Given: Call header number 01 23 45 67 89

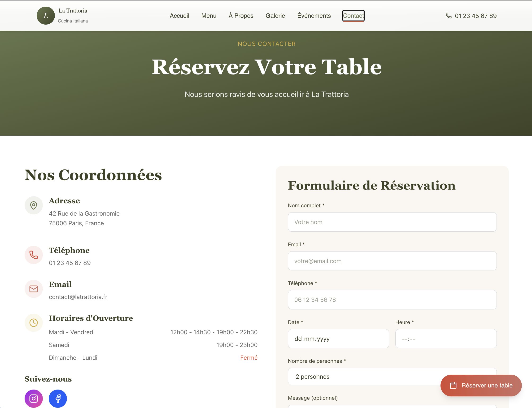Looking at the screenshot, I should (475, 16).
